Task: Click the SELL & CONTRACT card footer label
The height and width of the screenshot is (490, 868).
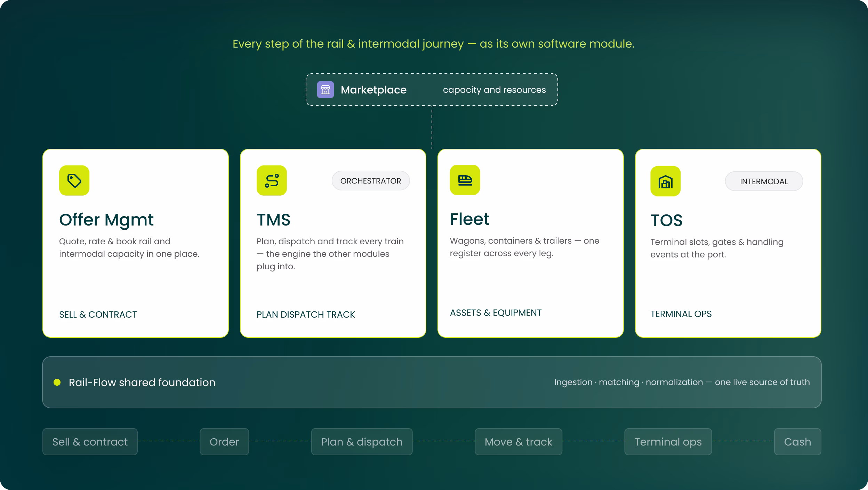Action: pos(98,315)
